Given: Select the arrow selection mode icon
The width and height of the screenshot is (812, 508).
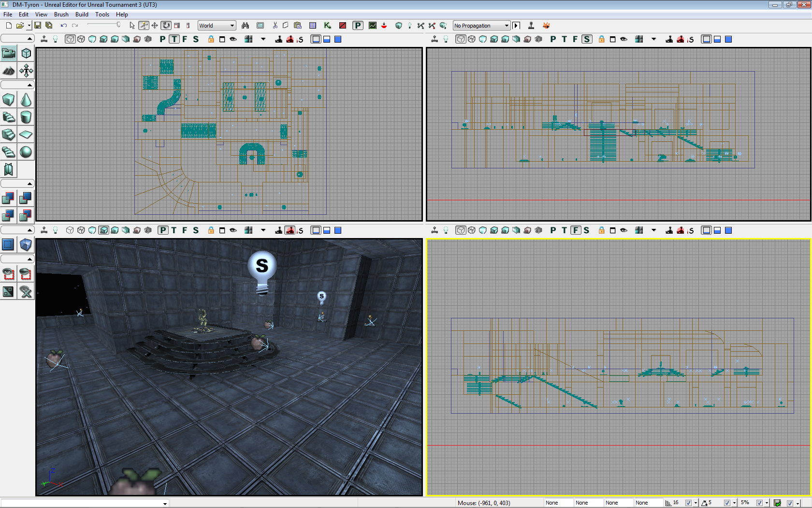Looking at the screenshot, I should point(132,26).
